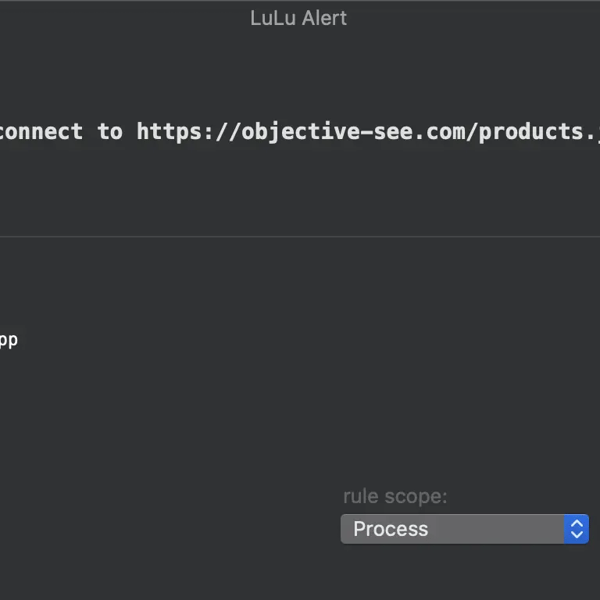Open the Process rule scope dropdown
Image resolution: width=600 pixels, height=600 pixels.
pos(465,529)
